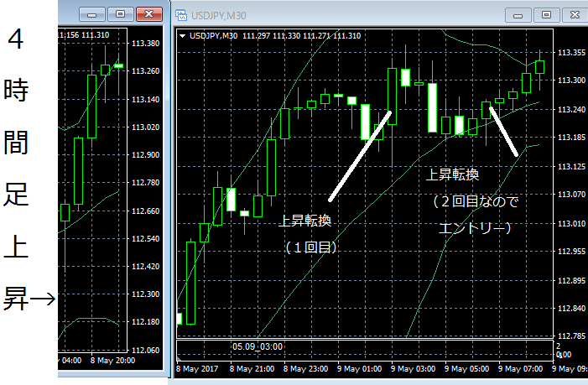Click the 9 May 01:00 time axis label
Image resolution: width=588 pixels, height=385 pixels.
point(359,369)
